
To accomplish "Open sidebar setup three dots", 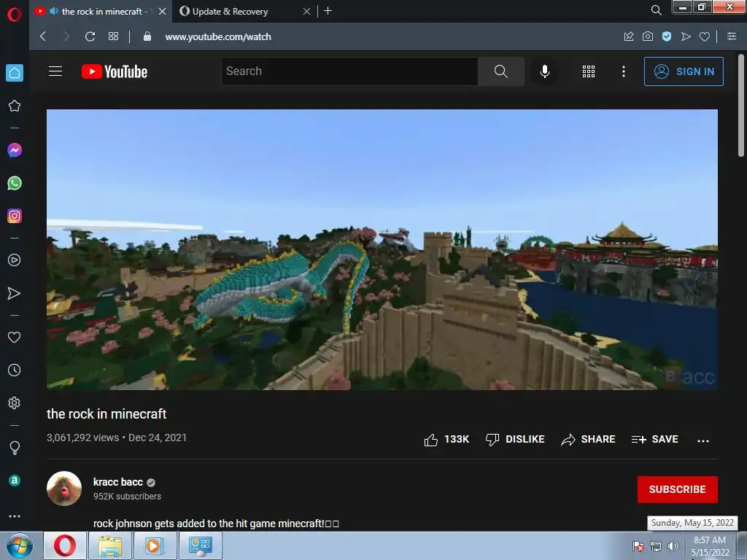I will coord(15,516).
